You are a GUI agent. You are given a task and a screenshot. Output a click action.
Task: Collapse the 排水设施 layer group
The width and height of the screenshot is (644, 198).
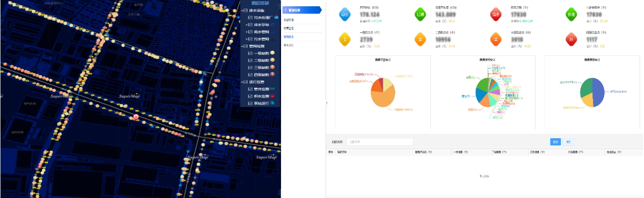tap(242, 11)
